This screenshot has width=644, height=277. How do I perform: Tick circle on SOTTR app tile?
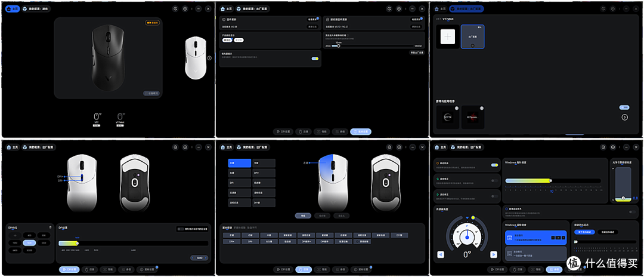point(456,108)
